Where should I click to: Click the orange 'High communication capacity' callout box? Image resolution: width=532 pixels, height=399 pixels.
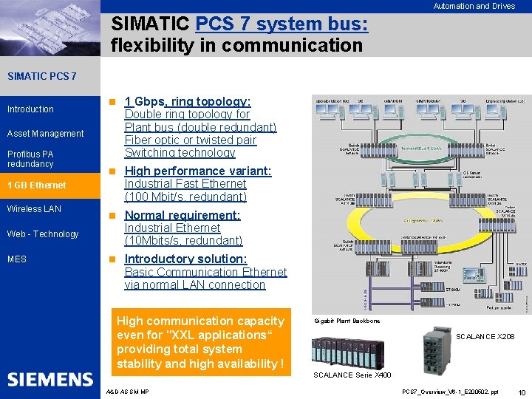pyautogui.click(x=201, y=342)
